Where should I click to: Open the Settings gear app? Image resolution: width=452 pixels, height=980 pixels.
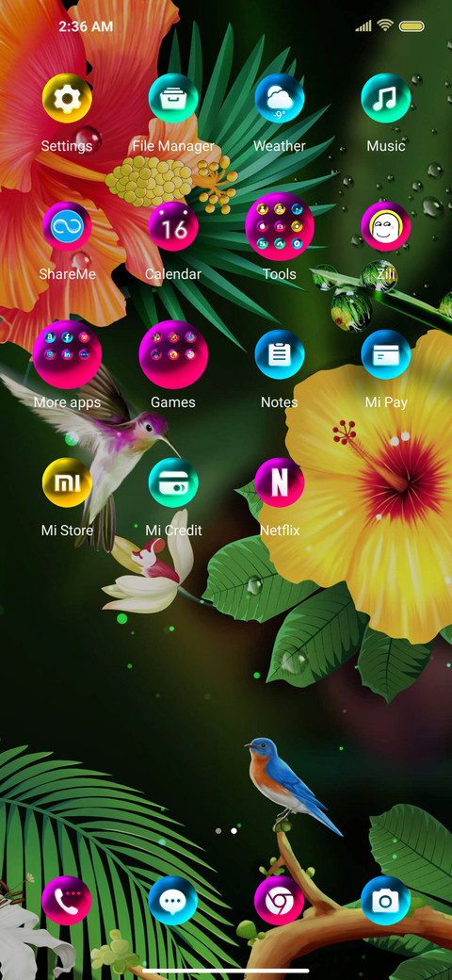click(67, 98)
